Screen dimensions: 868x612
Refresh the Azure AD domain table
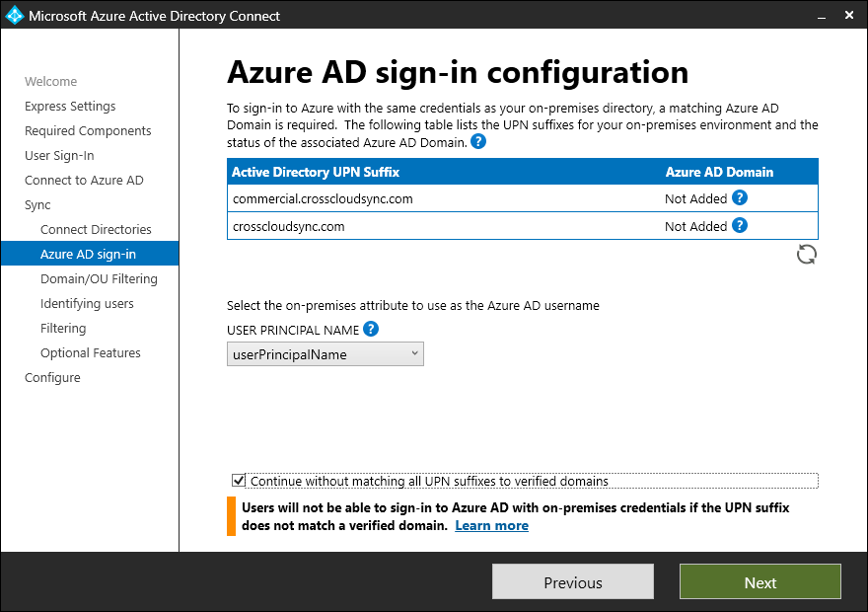pos(806,254)
